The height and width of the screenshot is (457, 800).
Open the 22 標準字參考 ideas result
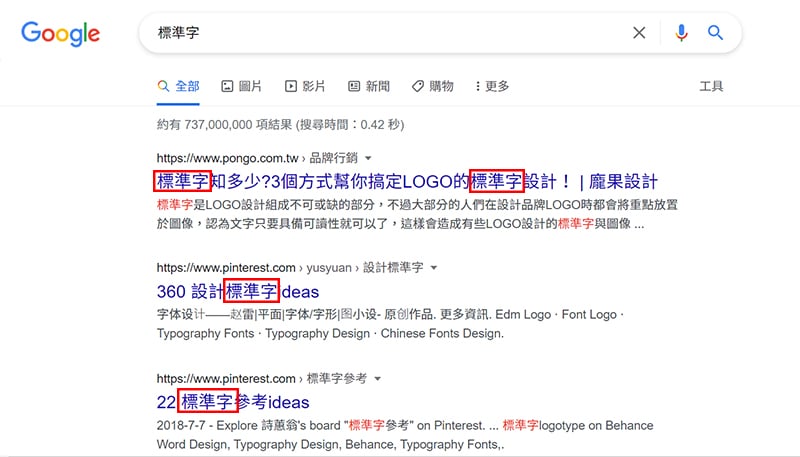click(233, 402)
